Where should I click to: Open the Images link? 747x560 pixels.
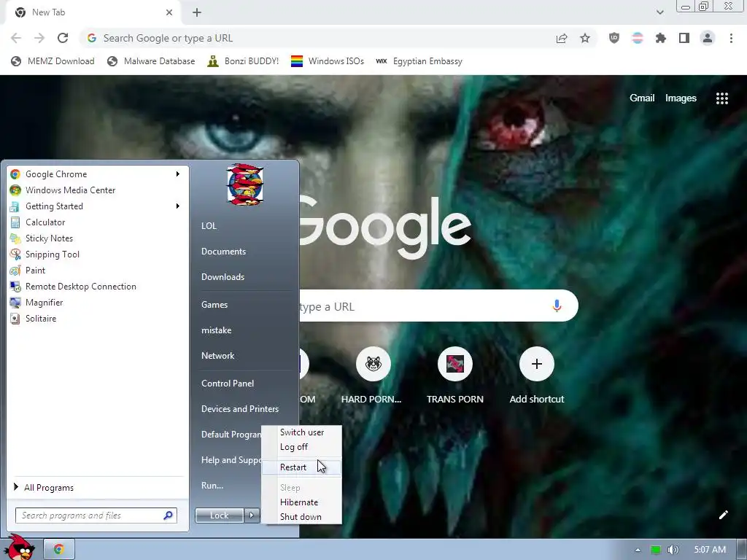click(x=681, y=98)
